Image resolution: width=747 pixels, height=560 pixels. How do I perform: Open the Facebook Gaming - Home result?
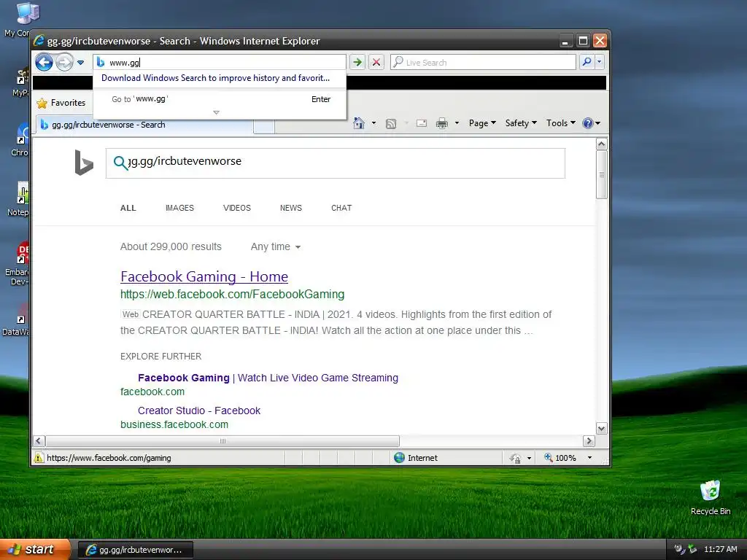pyautogui.click(x=204, y=276)
